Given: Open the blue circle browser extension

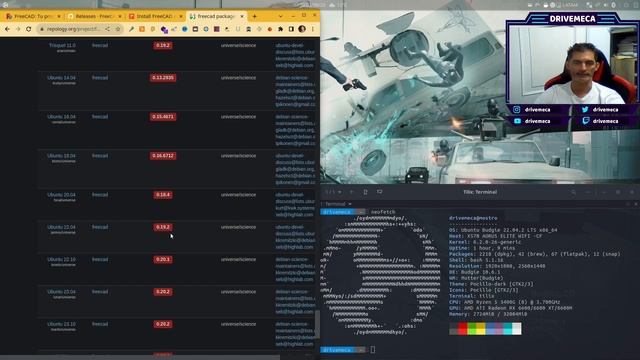Looking at the screenshot, I should (x=185, y=29).
